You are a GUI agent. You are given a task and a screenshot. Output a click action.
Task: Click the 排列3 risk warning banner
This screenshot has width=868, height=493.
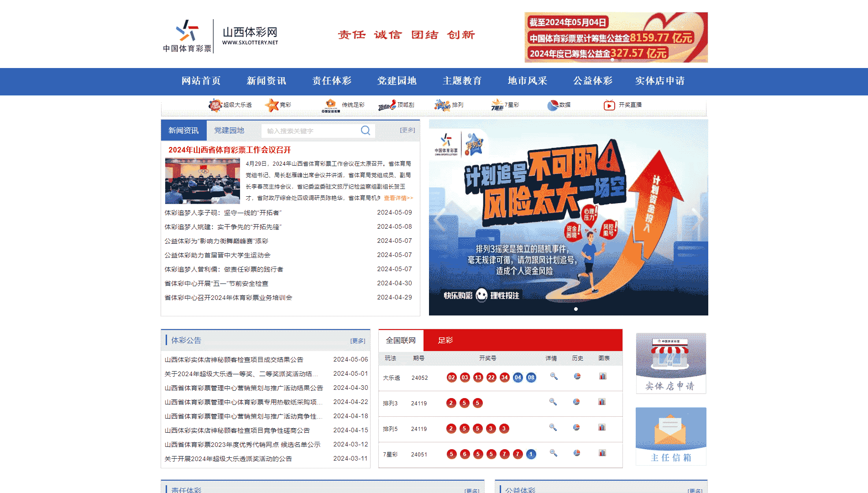pyautogui.click(x=569, y=217)
